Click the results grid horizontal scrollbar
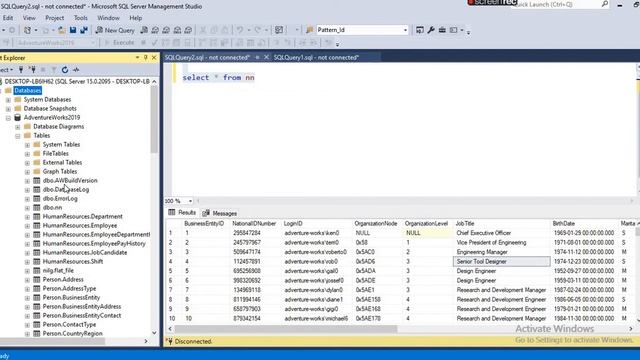The height and width of the screenshot is (360, 640). tap(286, 329)
